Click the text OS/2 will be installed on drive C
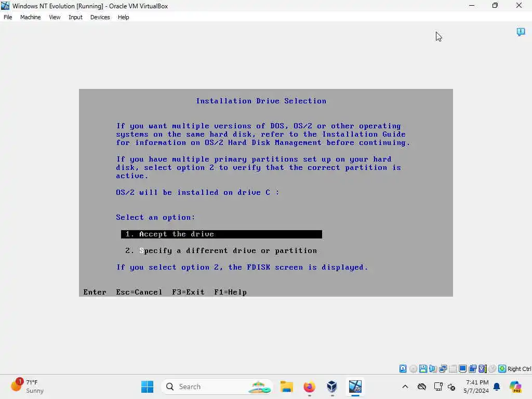 197,192
